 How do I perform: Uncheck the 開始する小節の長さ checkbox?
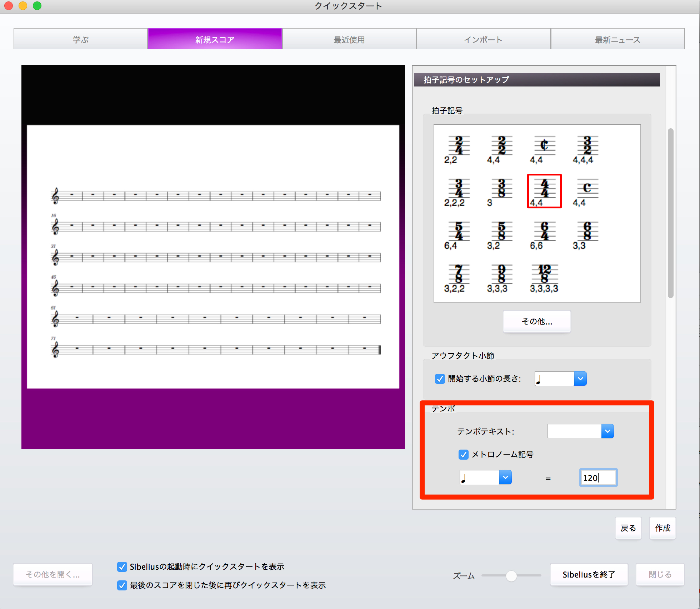pos(440,378)
